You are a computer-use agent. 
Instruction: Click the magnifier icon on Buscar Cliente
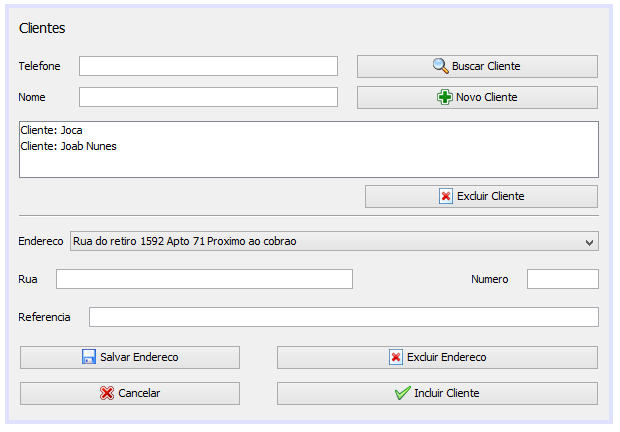pyautogui.click(x=440, y=66)
